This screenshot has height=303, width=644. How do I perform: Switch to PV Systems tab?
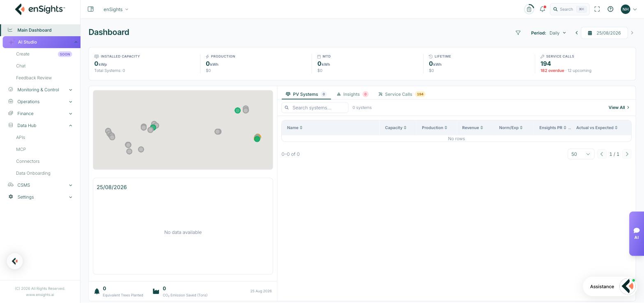pyautogui.click(x=306, y=94)
